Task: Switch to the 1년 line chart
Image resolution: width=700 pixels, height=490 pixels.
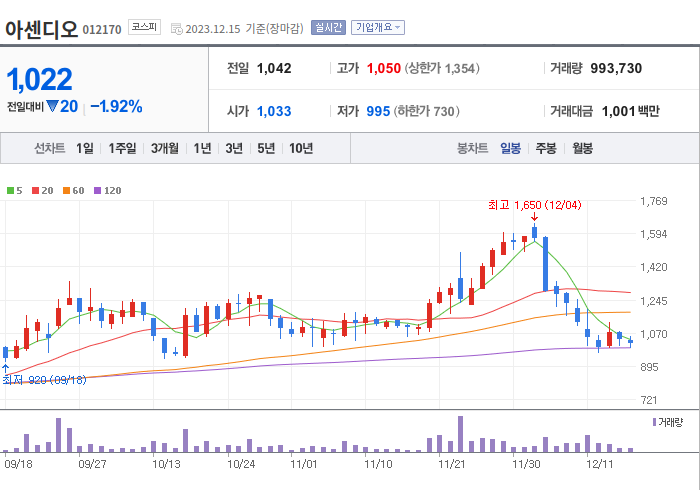Action: [x=202, y=148]
